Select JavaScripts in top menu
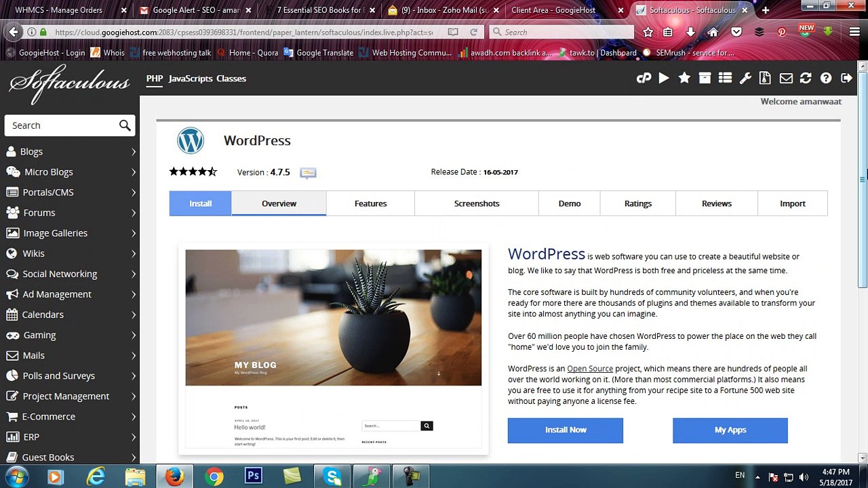 click(191, 79)
